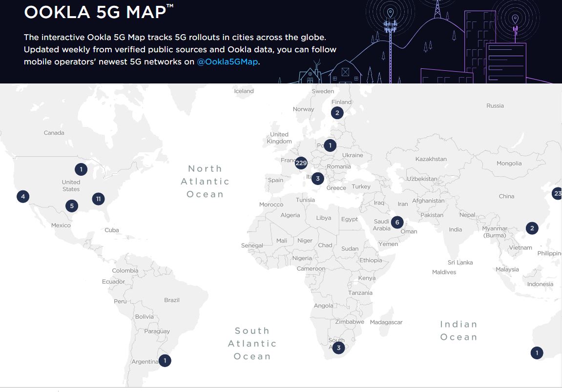This screenshot has height=392, width=562.
Task: Open the @Ookla5GMap Twitter link
Action: 227,62
